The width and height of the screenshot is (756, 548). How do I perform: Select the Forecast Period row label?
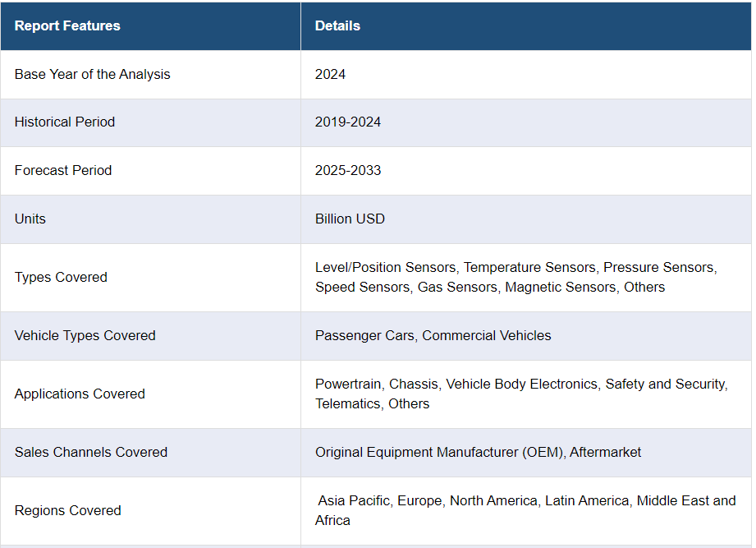pos(63,170)
